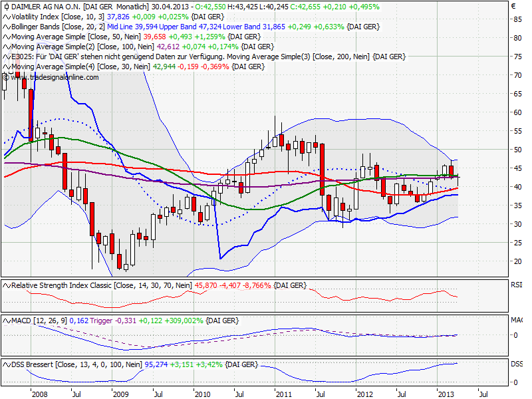
Task: Click the curve icon for Moving Average Simple(2) (100)
Action: pos(6,47)
